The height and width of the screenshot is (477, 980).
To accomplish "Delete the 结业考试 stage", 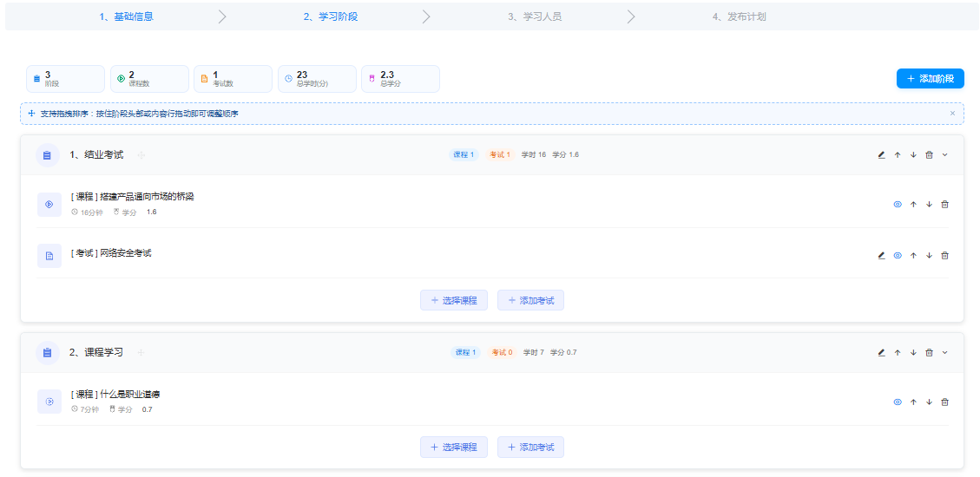I will pyautogui.click(x=929, y=155).
